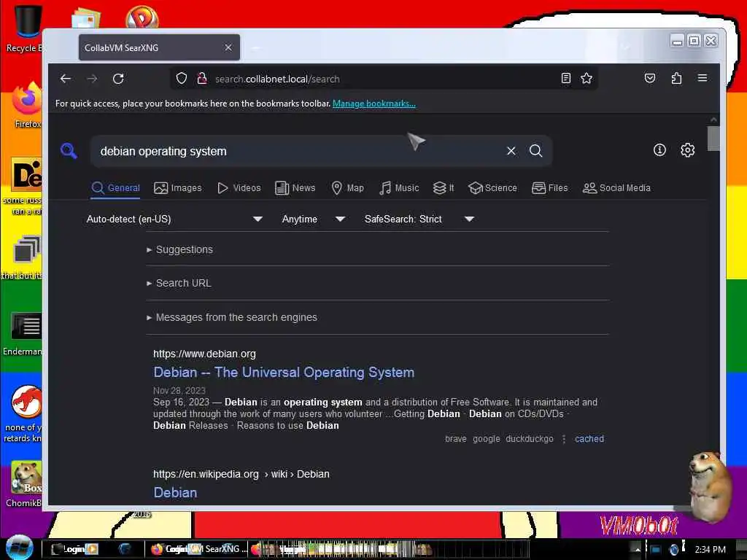Open Debian -- The Universal Operating System result

click(284, 373)
